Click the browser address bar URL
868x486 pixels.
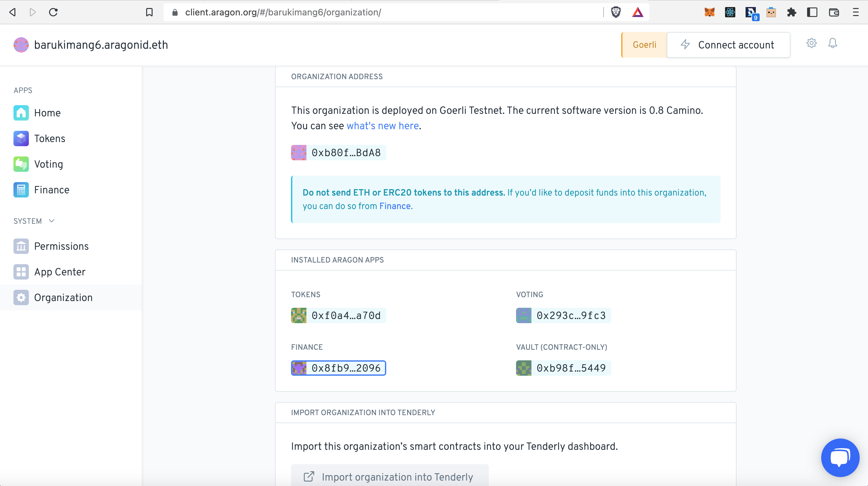pyautogui.click(x=283, y=13)
